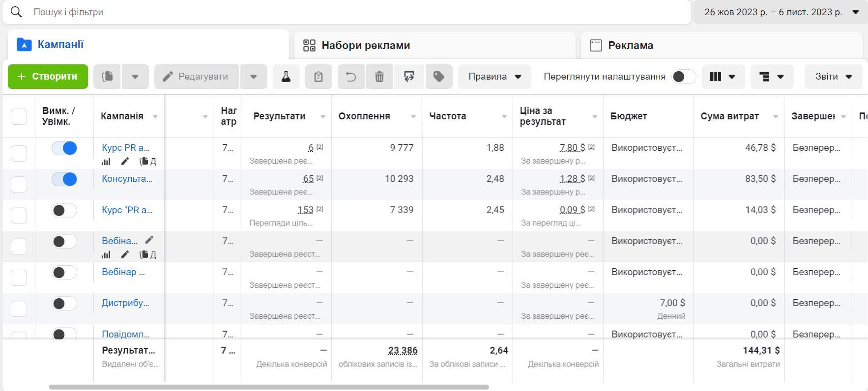This screenshot has width=868, height=391.
Task: Click the ad sets grid icon
Action: coord(309,46)
